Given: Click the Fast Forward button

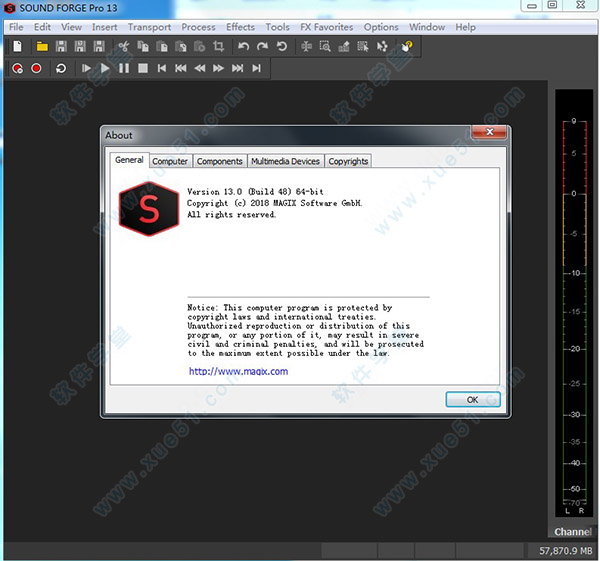Looking at the screenshot, I should point(218,68).
